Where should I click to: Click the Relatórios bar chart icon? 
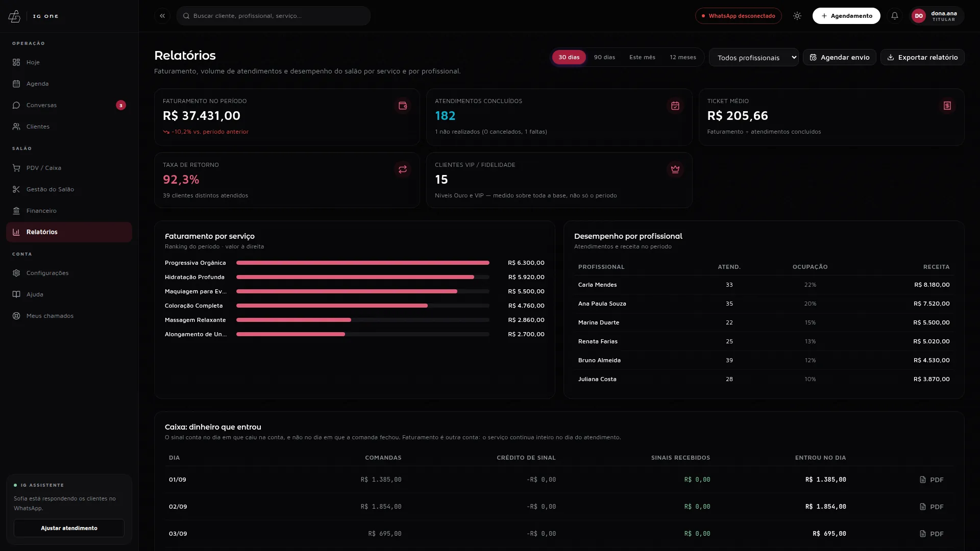pos(16,232)
